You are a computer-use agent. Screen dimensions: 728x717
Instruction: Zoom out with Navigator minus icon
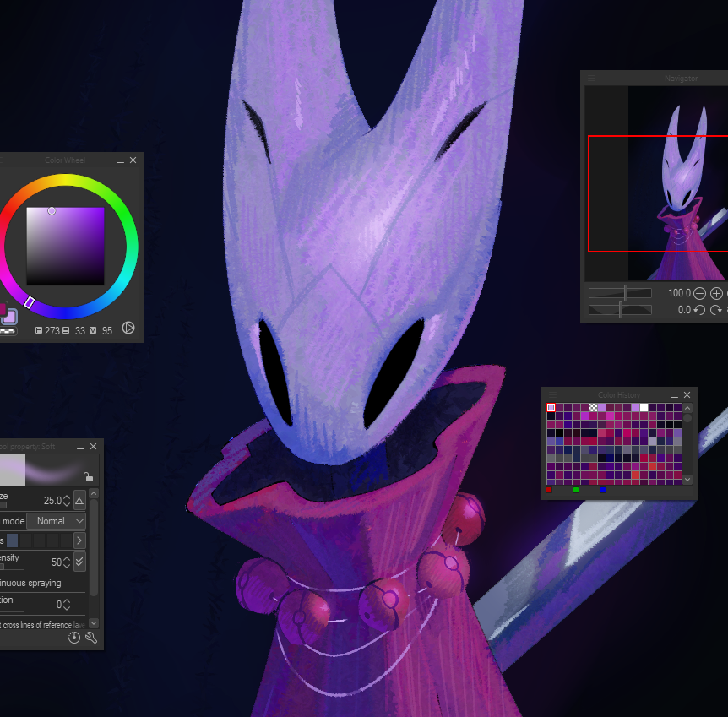[699, 294]
